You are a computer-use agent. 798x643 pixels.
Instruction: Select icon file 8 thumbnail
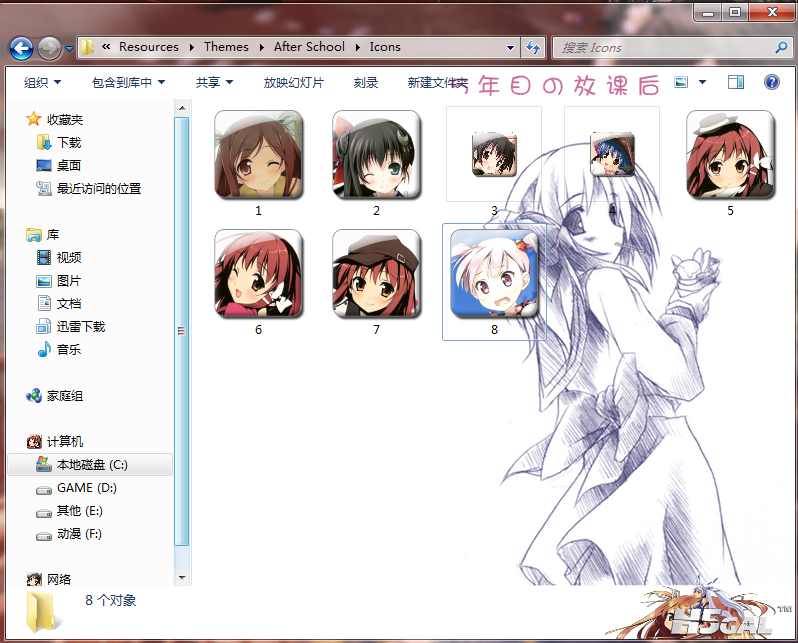point(494,273)
